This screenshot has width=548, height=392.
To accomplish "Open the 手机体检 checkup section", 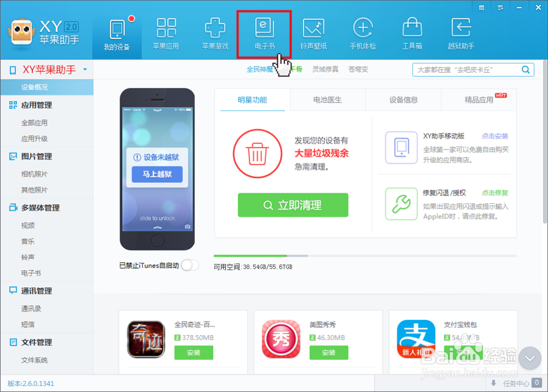I will click(x=363, y=35).
